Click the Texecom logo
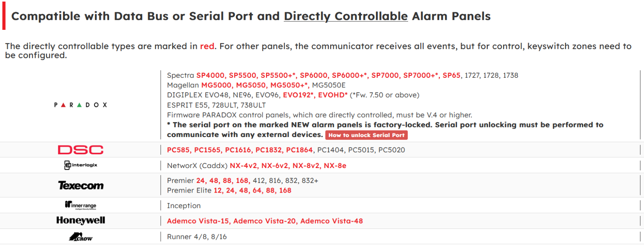 pyautogui.click(x=80, y=185)
